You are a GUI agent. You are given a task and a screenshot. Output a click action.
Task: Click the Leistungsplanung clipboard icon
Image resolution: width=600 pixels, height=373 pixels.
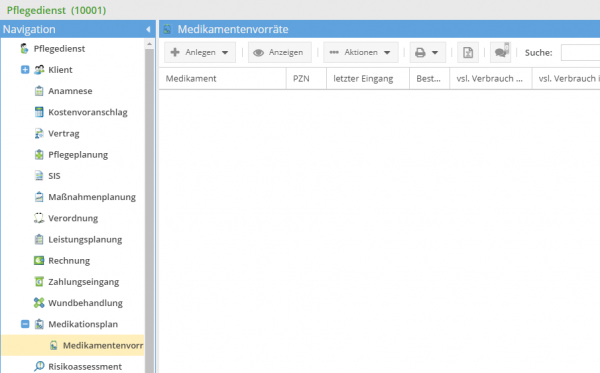[x=39, y=239]
